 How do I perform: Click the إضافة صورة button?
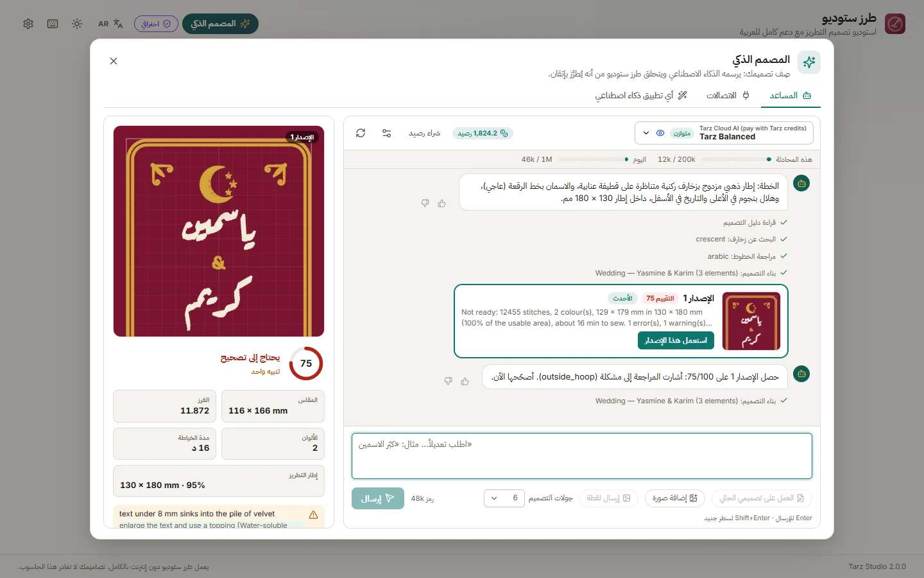click(675, 498)
